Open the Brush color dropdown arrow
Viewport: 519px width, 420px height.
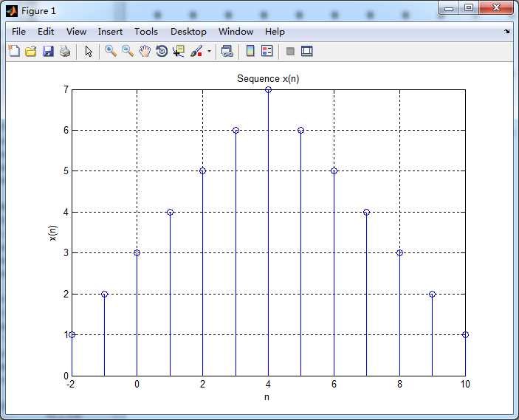click(x=209, y=51)
